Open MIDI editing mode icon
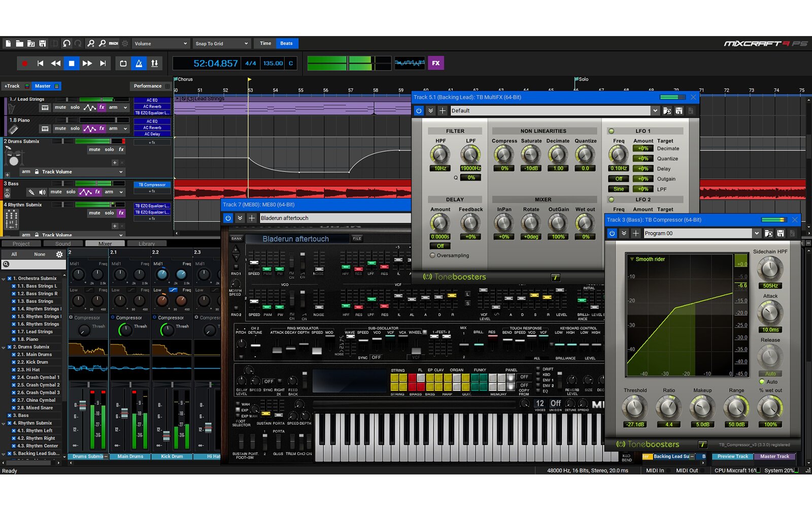Viewport: 812px width, 511px height. point(114,44)
